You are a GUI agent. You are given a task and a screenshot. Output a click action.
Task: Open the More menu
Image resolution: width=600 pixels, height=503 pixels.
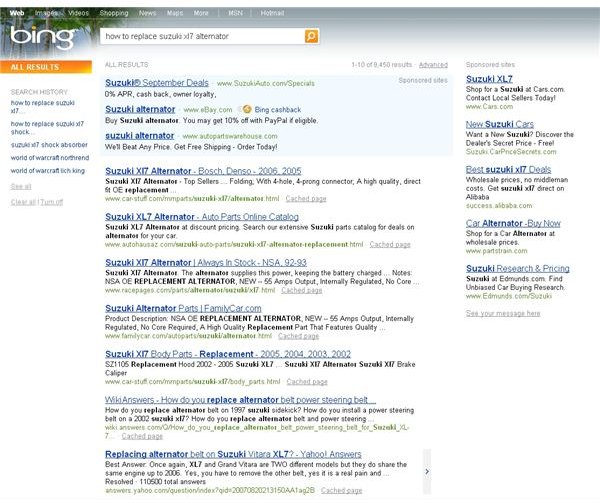point(201,13)
